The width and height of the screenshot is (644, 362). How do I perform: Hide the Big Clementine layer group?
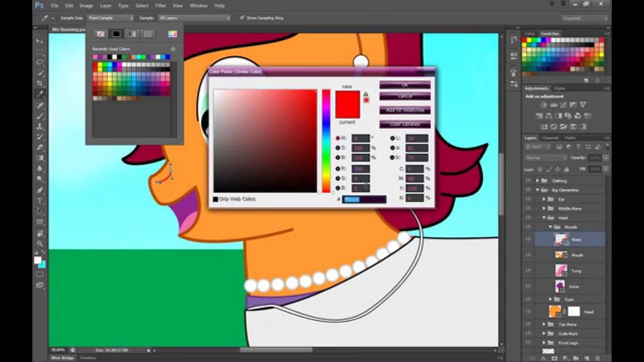coord(528,190)
